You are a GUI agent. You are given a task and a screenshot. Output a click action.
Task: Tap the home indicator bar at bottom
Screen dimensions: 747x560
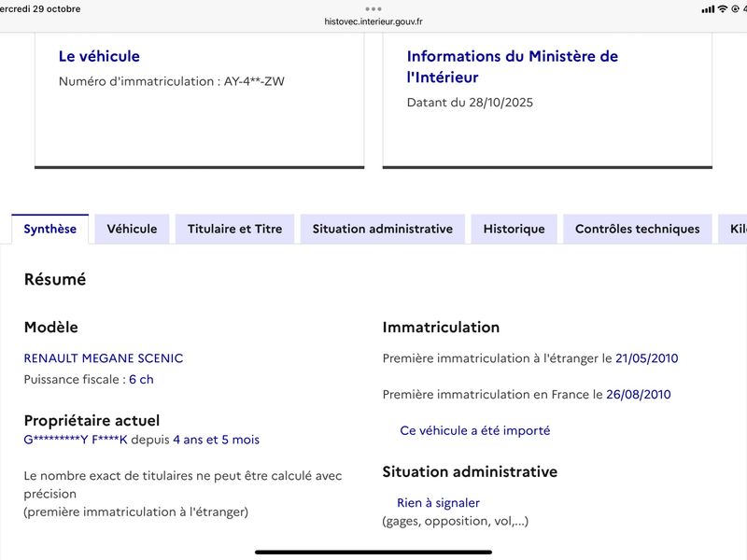click(x=373, y=552)
